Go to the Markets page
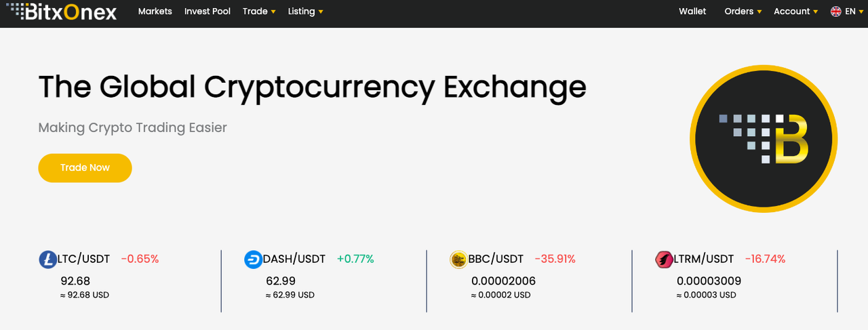868x330 pixels. pos(155,12)
